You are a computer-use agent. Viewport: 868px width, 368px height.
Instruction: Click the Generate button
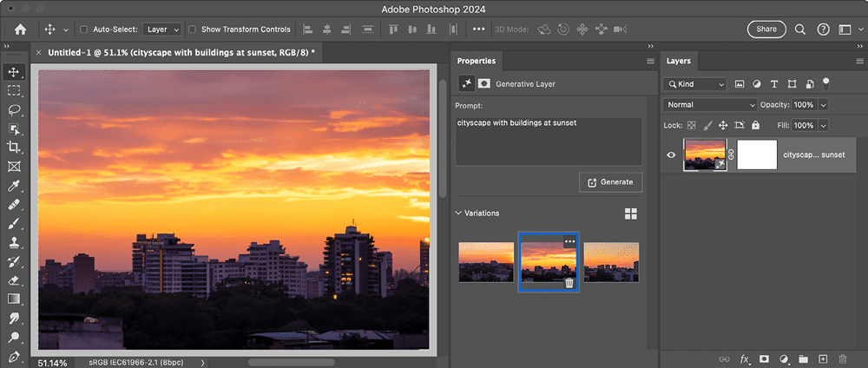click(610, 182)
